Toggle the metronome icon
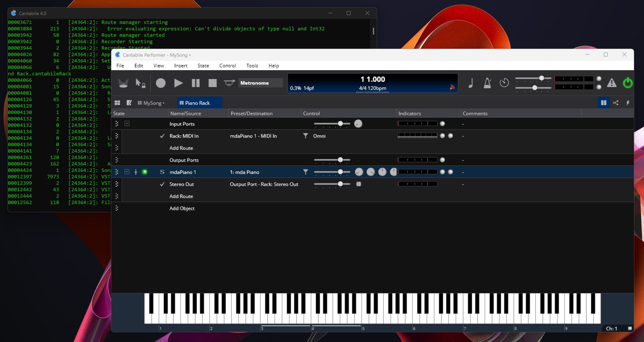Image resolution: width=644 pixels, height=342 pixels. 487,83
